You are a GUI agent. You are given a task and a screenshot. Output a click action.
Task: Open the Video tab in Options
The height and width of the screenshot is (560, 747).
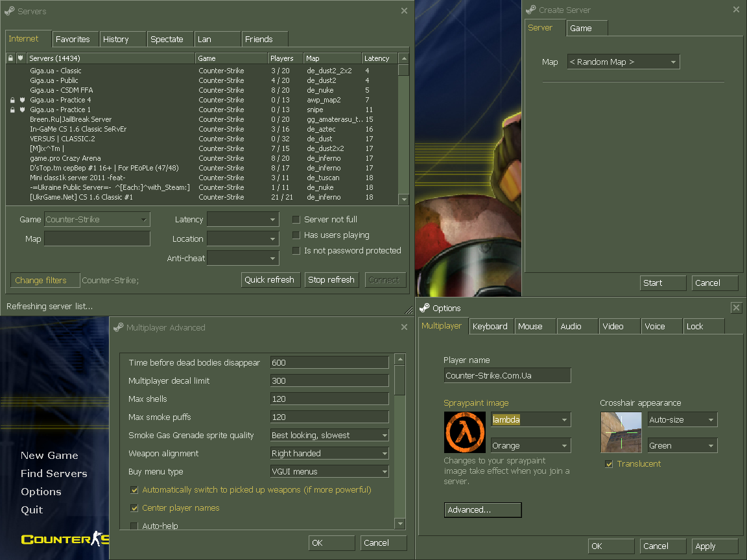tap(620, 326)
